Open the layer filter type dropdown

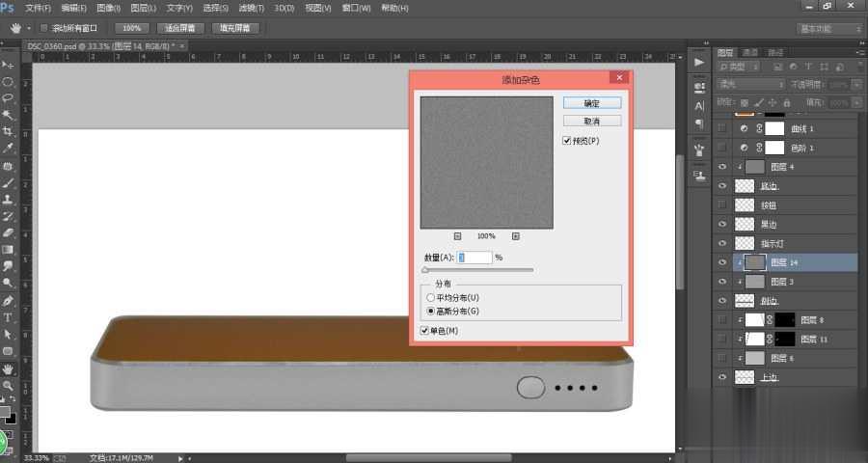[739, 67]
